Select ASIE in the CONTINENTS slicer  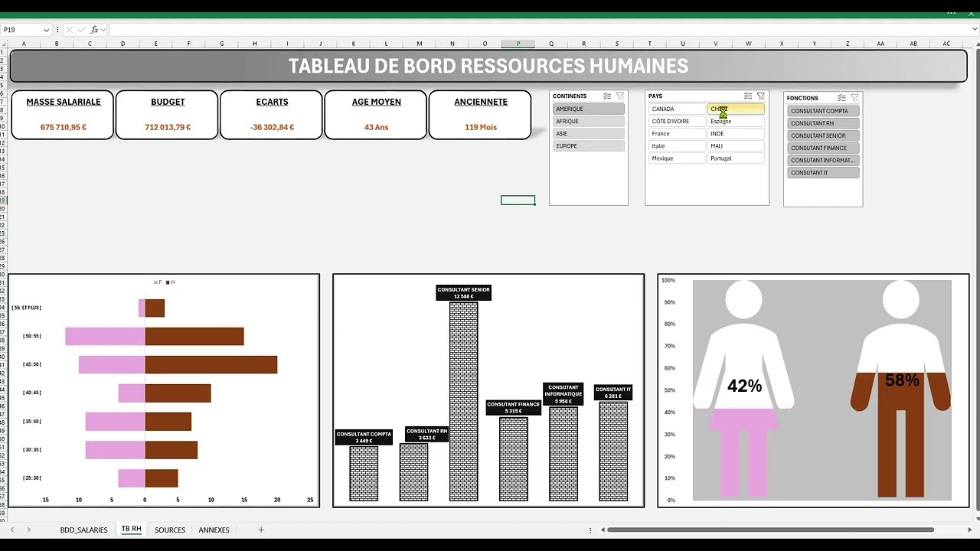point(589,133)
